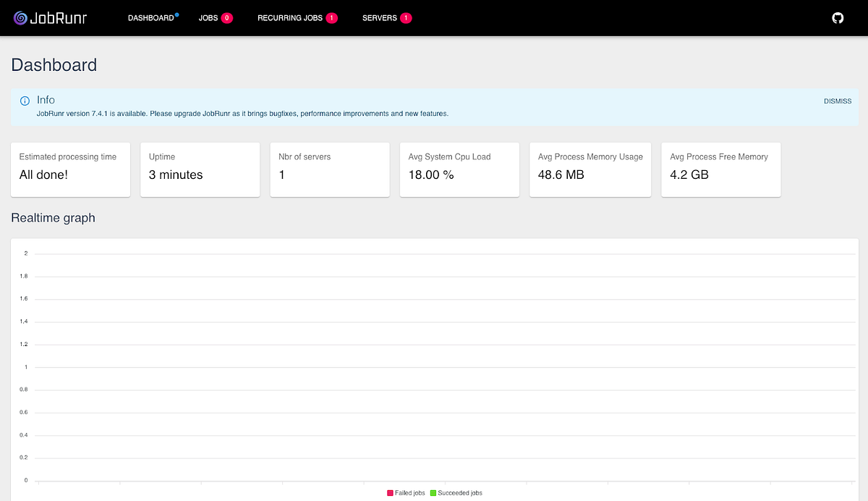
Task: Click the Uptime stat card
Action: tap(200, 169)
